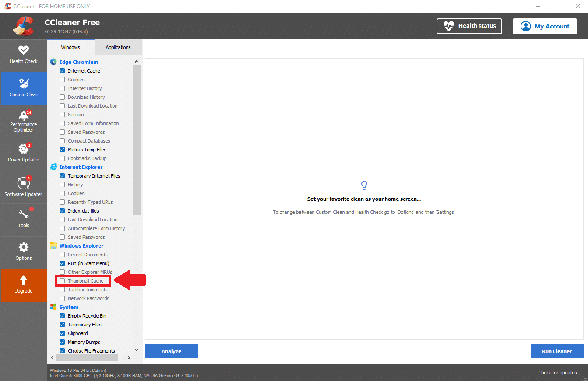Check the Network Passwords option

coord(62,298)
